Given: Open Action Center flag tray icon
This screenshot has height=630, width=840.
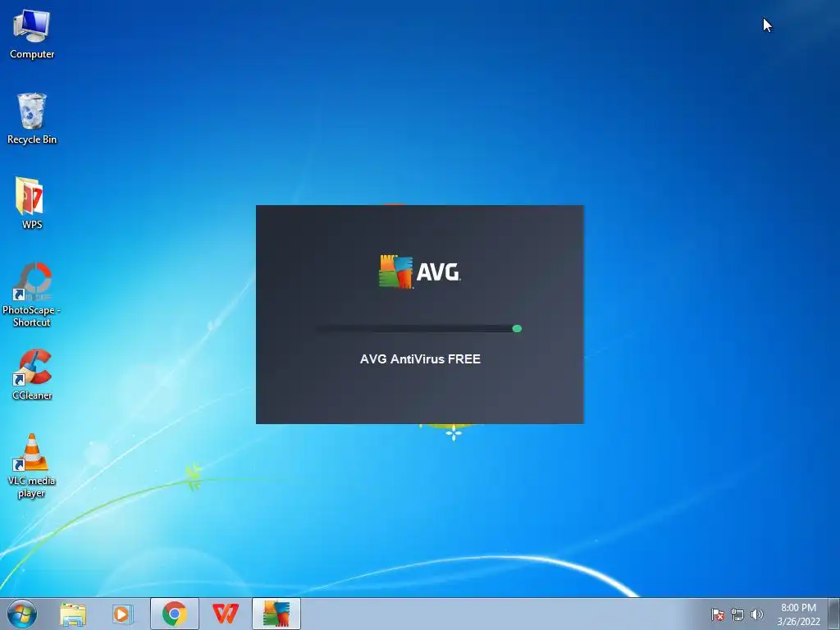Looking at the screenshot, I should [717, 614].
